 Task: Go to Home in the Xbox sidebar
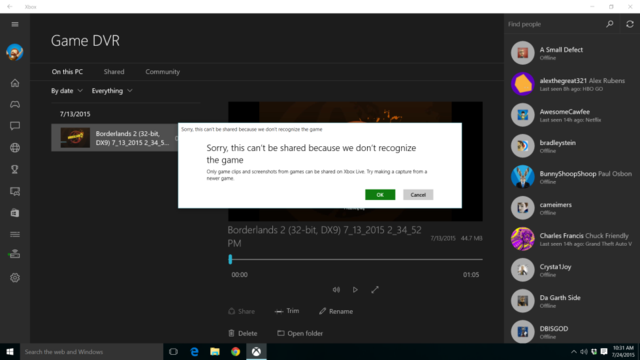click(15, 83)
